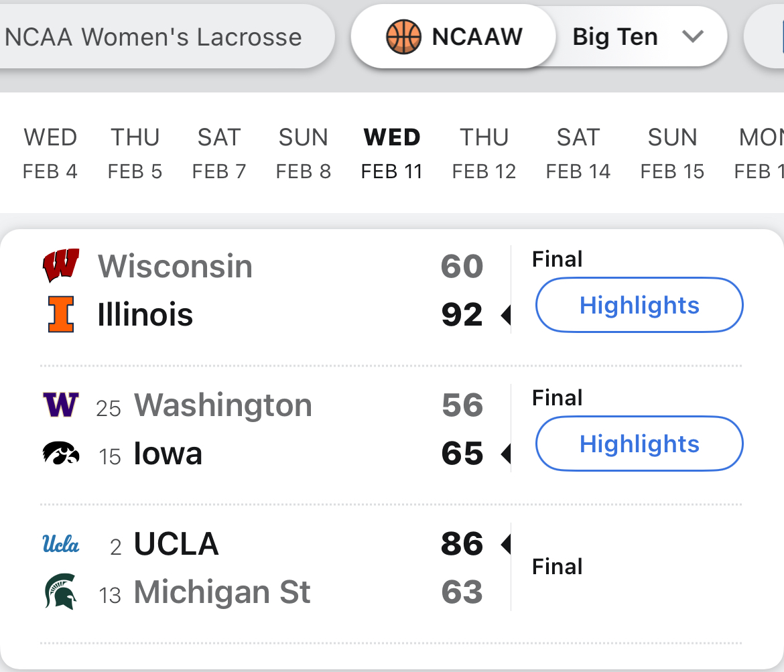This screenshot has height=672, width=784.
Task: Watch Highlights for Wisconsin vs Illinois
Action: pyautogui.click(x=639, y=306)
